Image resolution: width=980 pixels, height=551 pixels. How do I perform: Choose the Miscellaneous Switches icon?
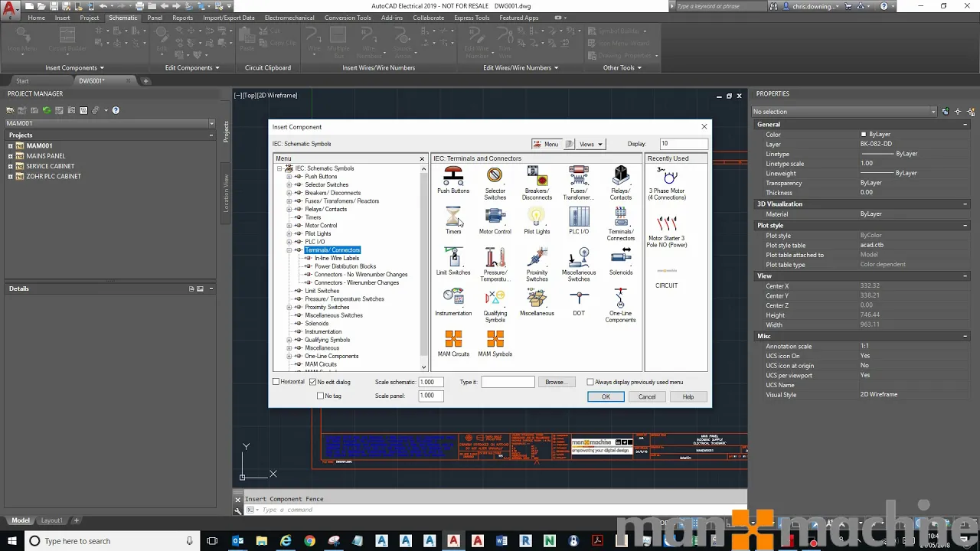(x=579, y=257)
